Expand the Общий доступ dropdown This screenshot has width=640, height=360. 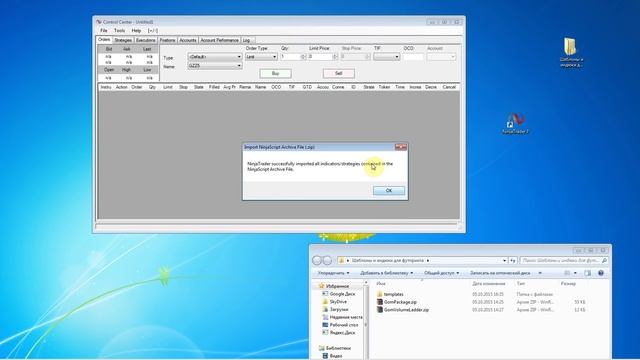pos(441,273)
